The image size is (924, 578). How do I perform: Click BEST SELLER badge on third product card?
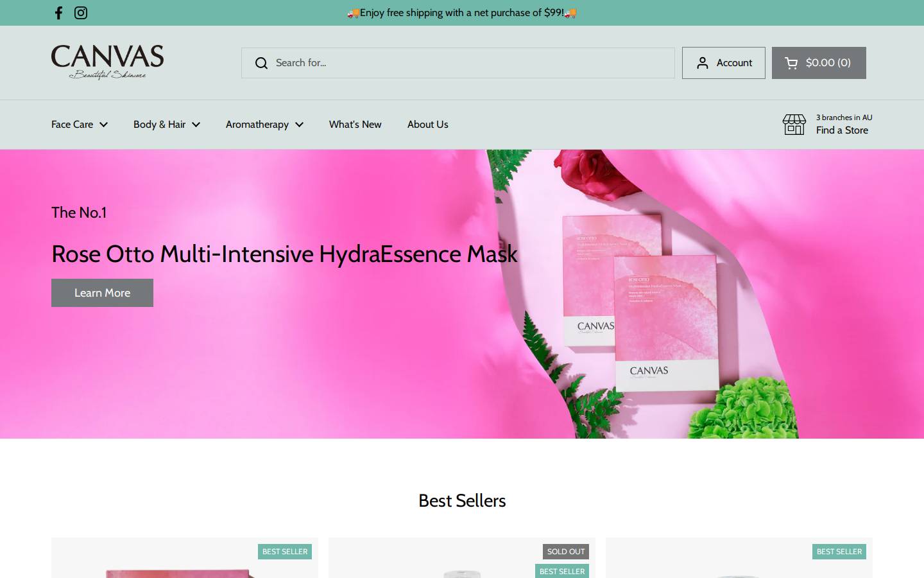[839, 552]
